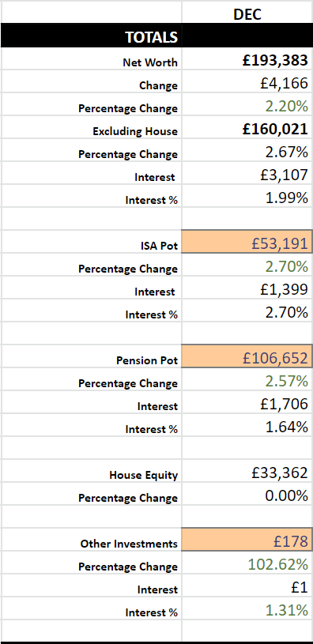Select the Pension Interest cell £1,706

(247, 403)
